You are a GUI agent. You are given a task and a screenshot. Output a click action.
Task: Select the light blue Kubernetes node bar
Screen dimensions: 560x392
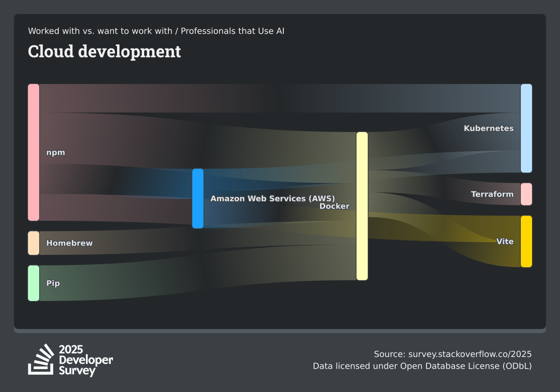click(526, 128)
